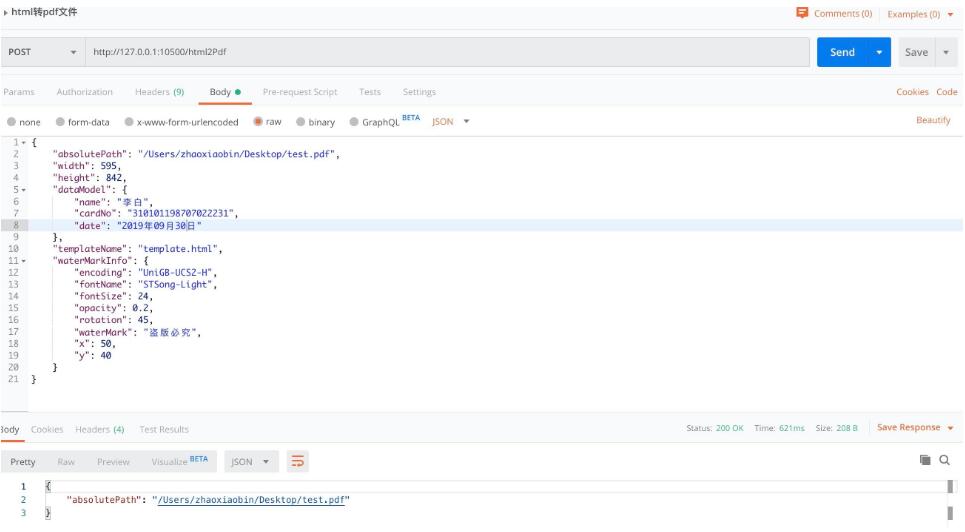965x532 pixels.
Task: Open the Settings tab
Action: pyautogui.click(x=419, y=92)
